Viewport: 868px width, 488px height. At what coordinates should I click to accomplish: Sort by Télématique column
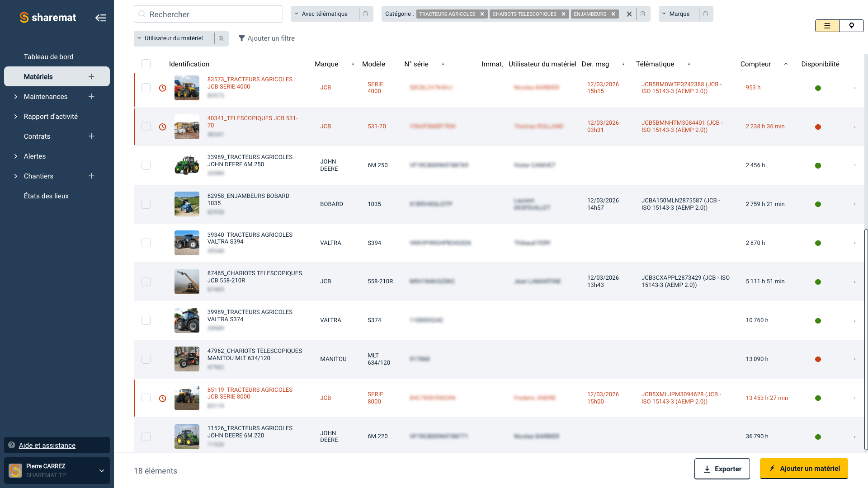point(689,64)
